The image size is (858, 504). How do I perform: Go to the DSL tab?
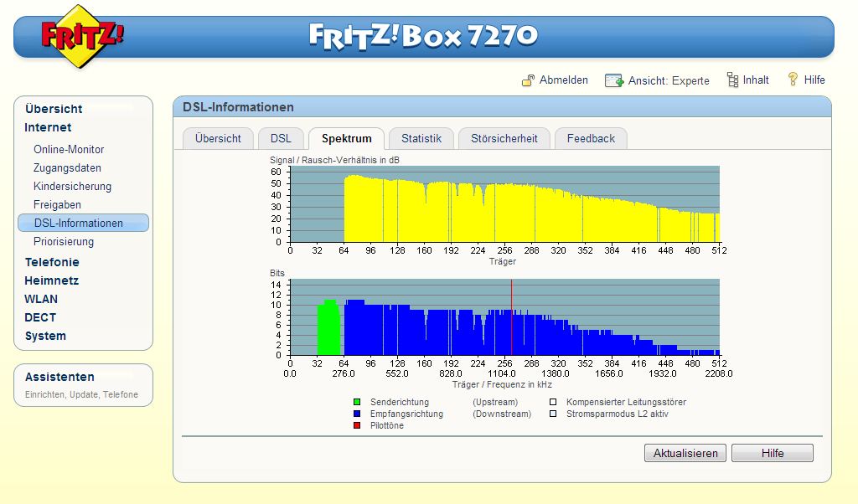pos(281,139)
